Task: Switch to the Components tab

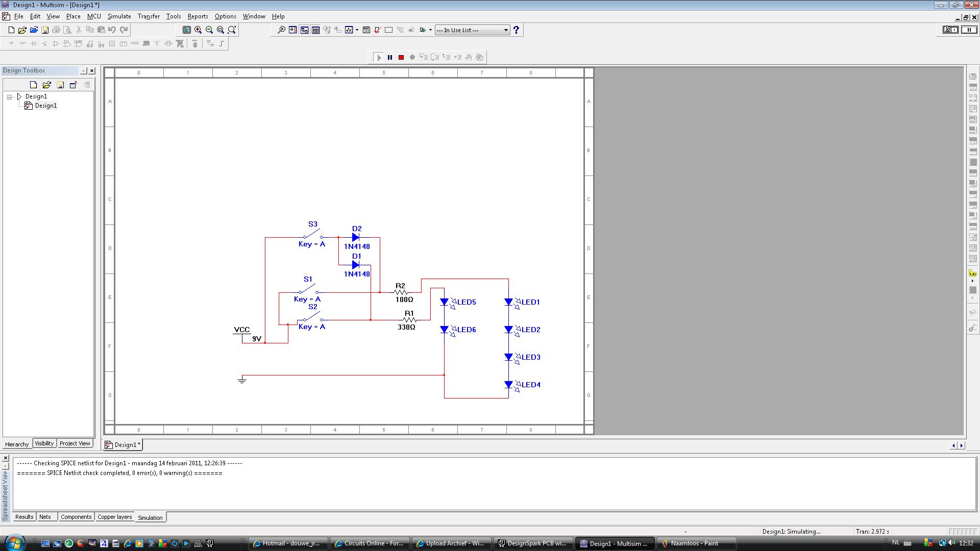Action: (x=76, y=517)
